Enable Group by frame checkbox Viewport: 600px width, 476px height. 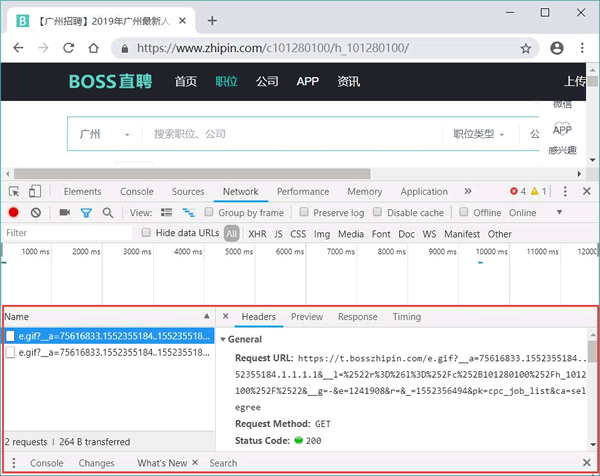coord(209,212)
